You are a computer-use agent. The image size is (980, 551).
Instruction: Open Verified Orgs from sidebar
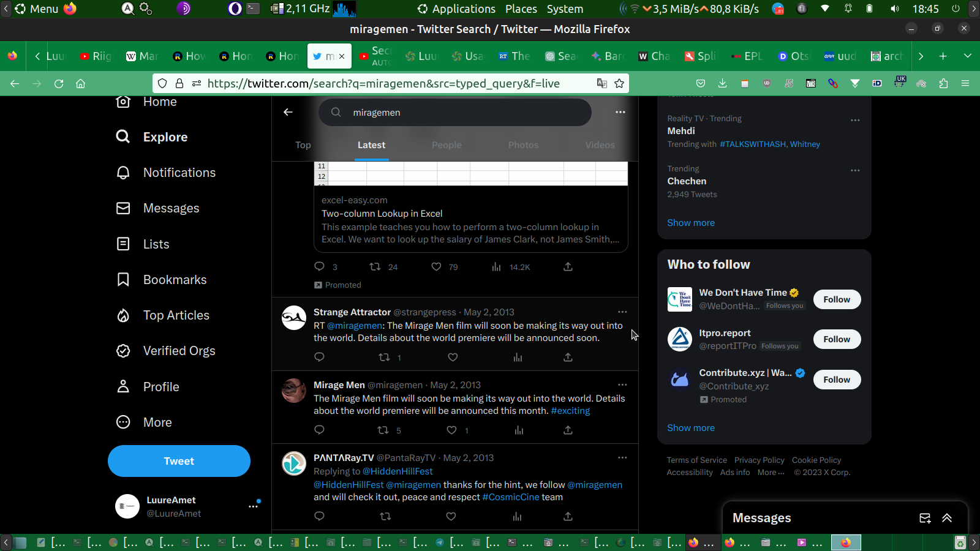click(x=165, y=351)
